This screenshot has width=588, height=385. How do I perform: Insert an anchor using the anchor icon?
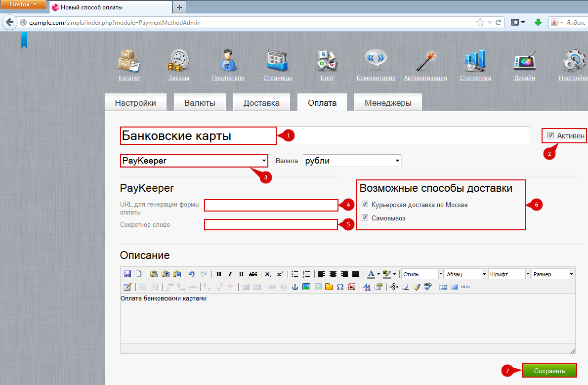(295, 287)
